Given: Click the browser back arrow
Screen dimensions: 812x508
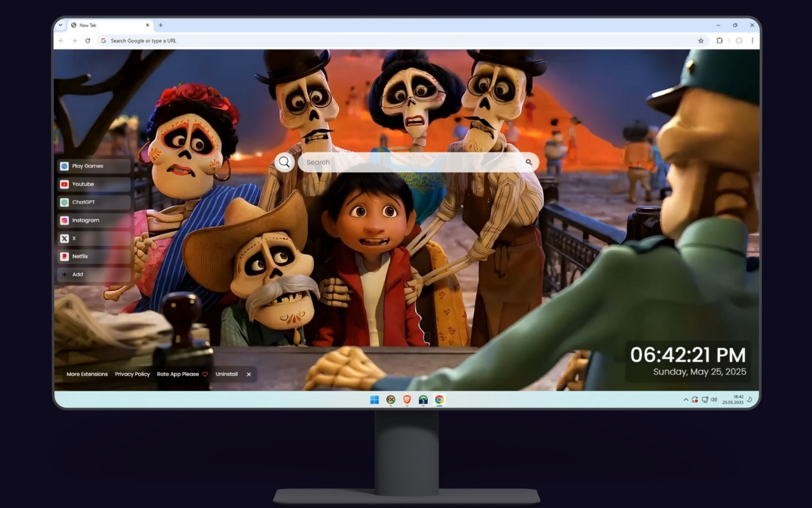Looking at the screenshot, I should coord(62,41).
